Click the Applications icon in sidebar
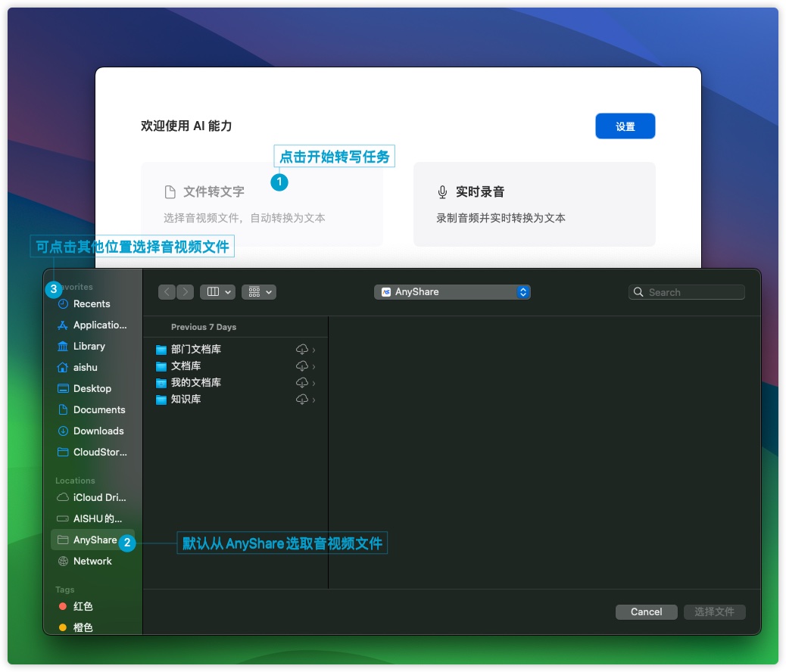Viewport: 786px width, 672px height. (63, 325)
